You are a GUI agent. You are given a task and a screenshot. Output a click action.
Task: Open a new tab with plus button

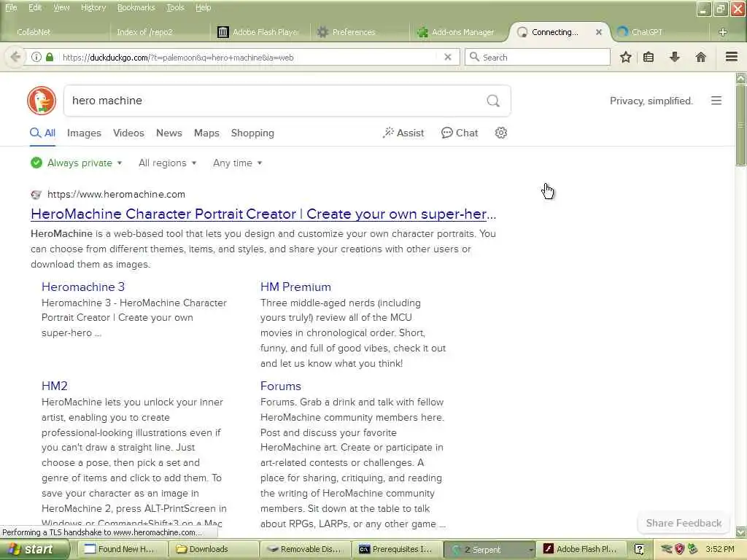(723, 32)
